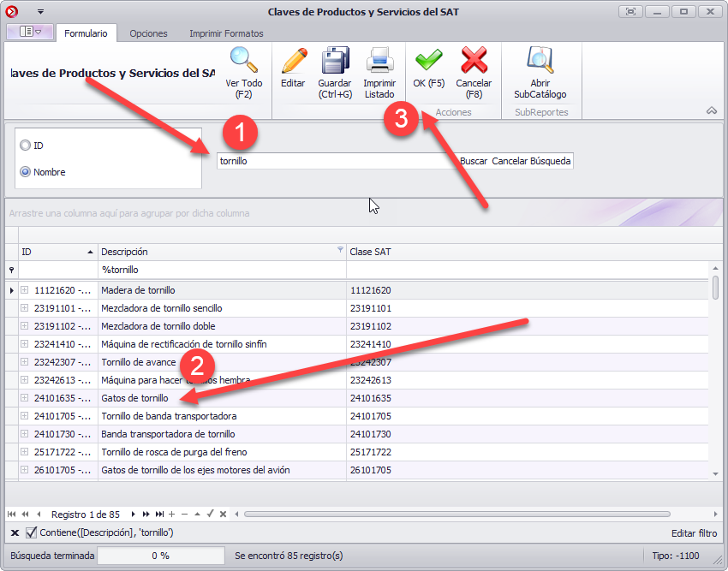
Task: Open the application menu button beside Formulario
Action: 30,32
